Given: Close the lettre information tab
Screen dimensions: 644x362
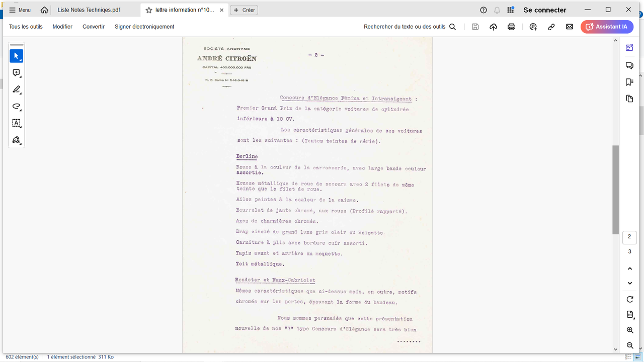Looking at the screenshot, I should pos(222,10).
